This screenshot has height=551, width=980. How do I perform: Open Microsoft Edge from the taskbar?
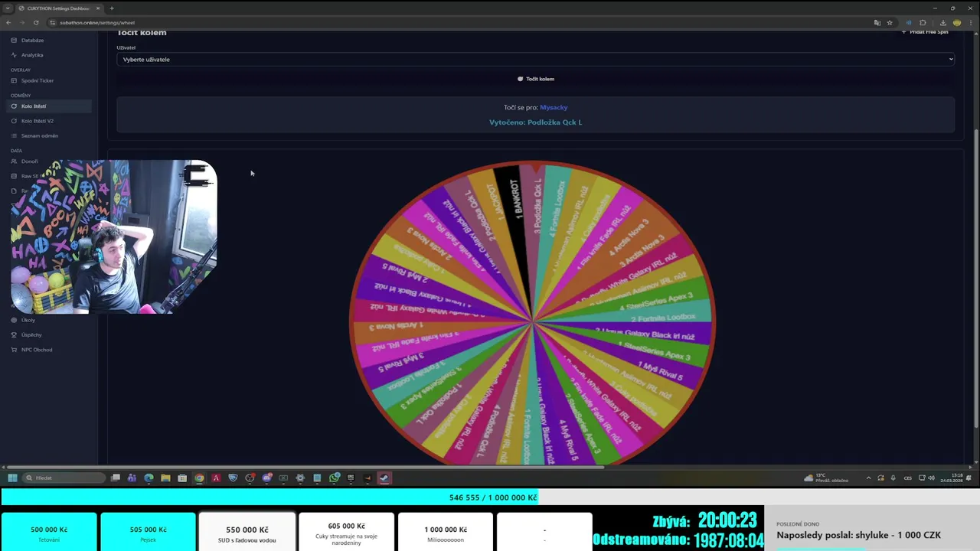tap(149, 478)
